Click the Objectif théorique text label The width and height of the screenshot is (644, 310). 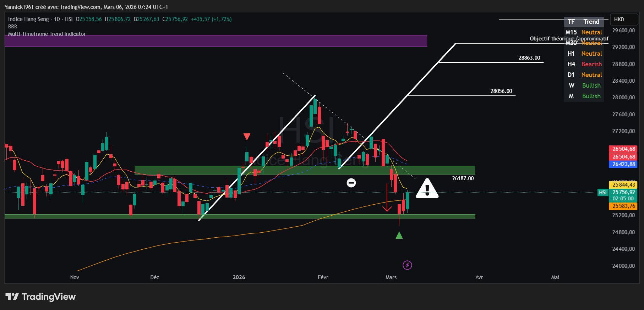[x=569, y=39]
